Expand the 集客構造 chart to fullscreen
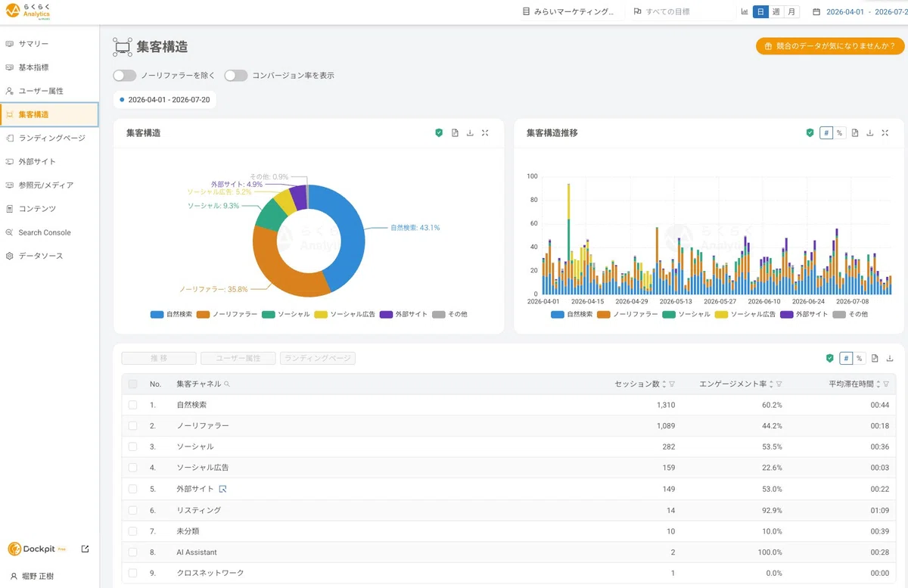The image size is (908, 588). 485,133
